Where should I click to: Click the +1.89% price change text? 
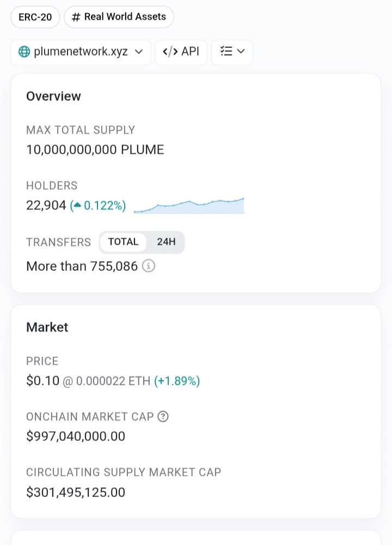click(177, 381)
